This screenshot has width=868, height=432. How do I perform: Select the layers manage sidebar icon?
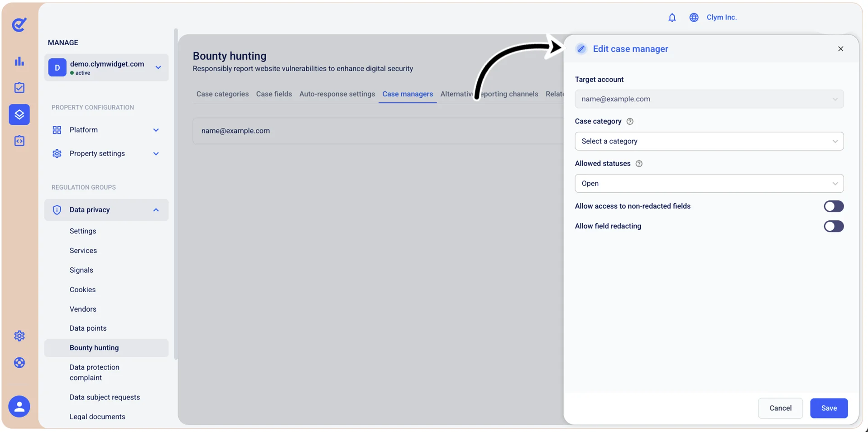[x=19, y=114]
